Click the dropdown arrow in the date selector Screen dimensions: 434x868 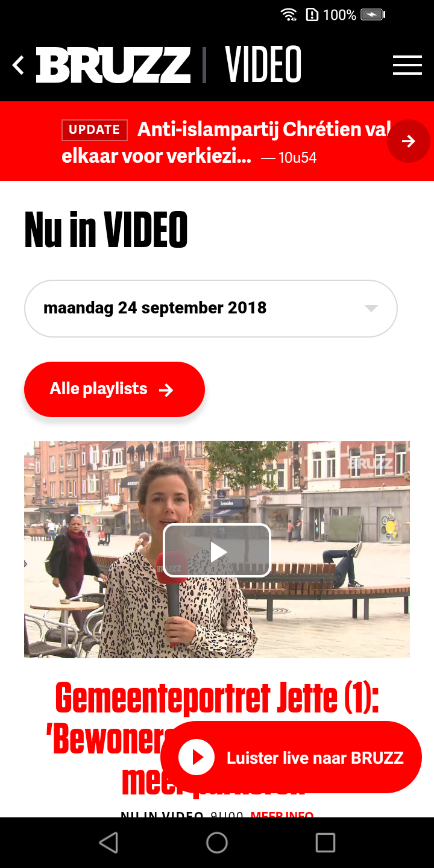pyautogui.click(x=371, y=309)
